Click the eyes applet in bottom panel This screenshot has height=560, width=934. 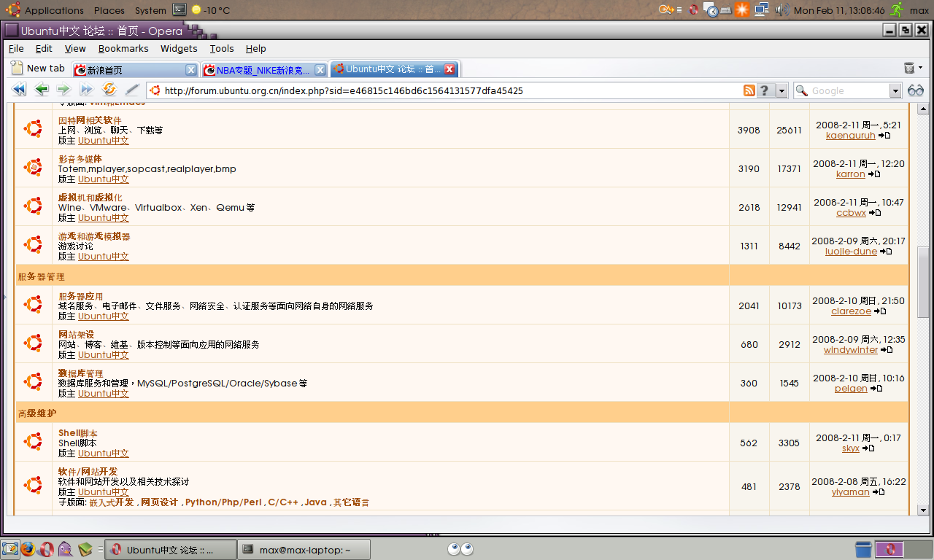pyautogui.click(x=460, y=549)
